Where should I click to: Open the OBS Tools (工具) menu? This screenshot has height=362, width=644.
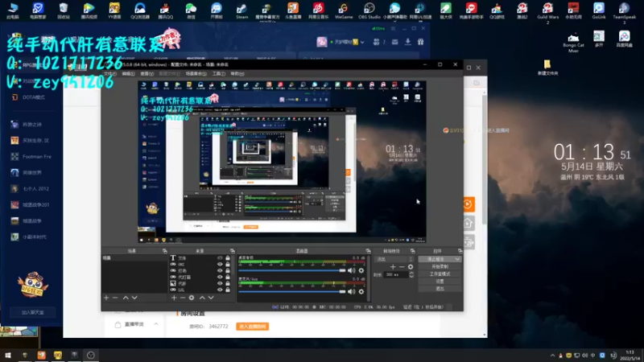218,74
